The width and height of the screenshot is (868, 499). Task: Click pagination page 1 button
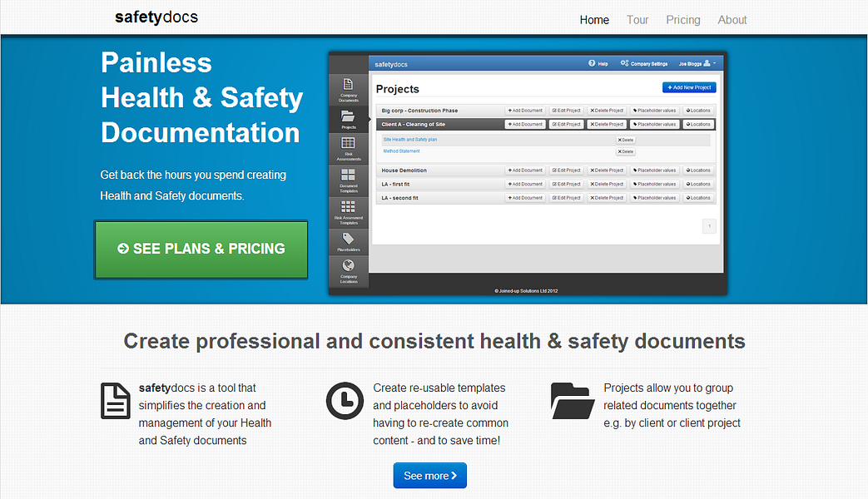pos(709,225)
